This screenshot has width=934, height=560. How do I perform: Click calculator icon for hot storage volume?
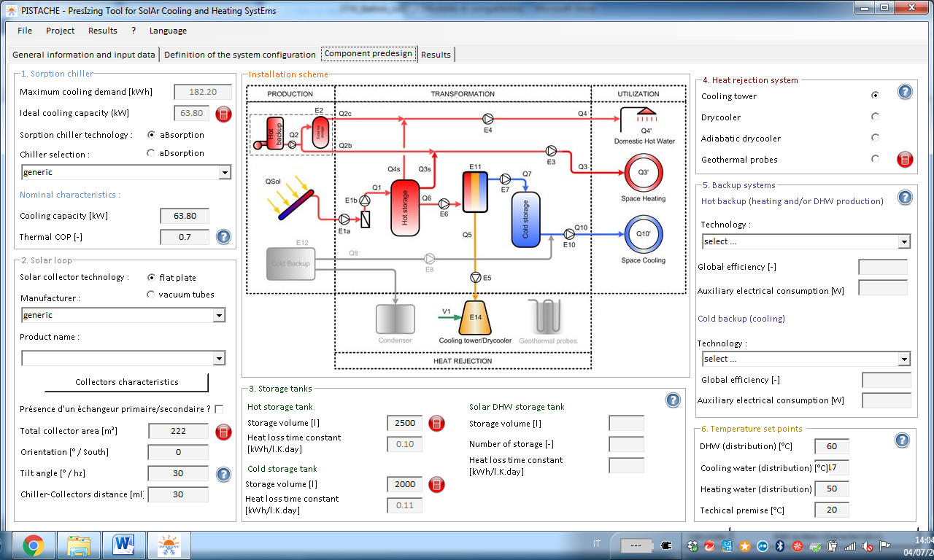pyautogui.click(x=436, y=424)
